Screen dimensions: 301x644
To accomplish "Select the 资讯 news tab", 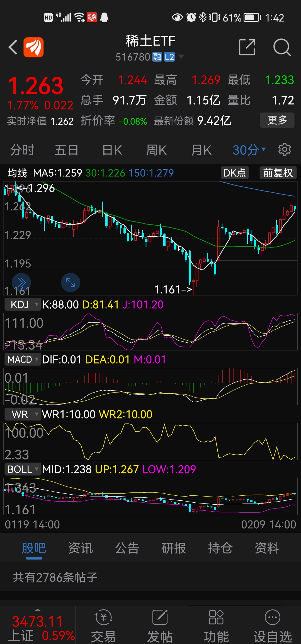I will [x=81, y=548].
